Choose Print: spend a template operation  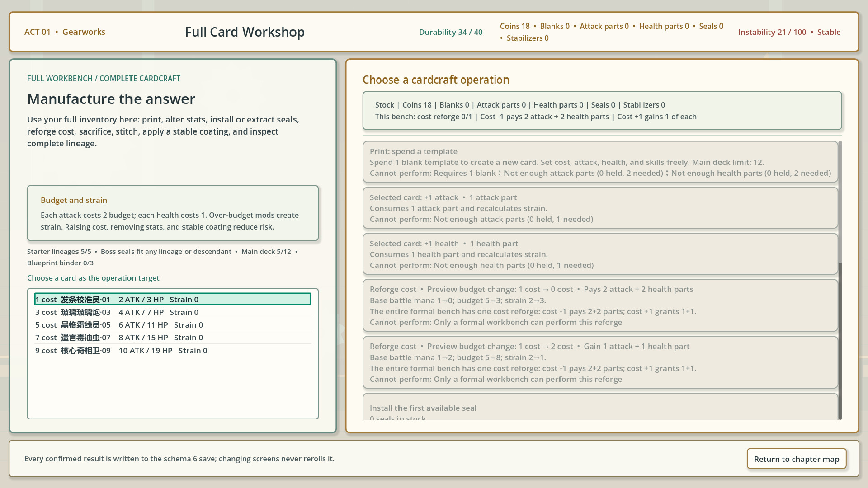(x=600, y=162)
